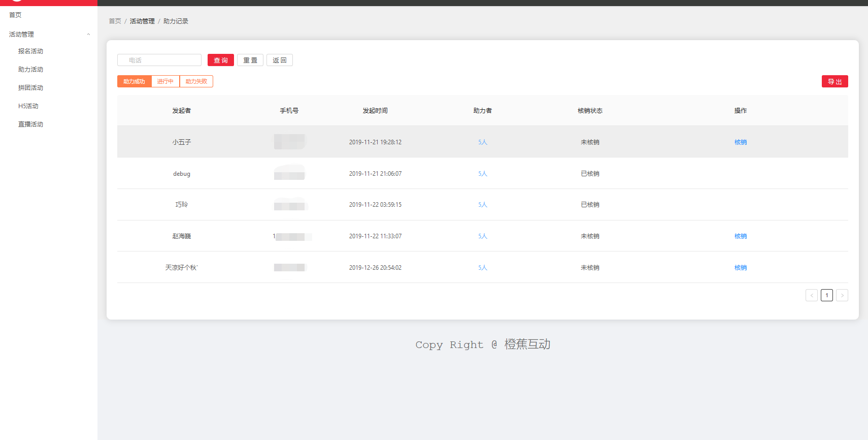The height and width of the screenshot is (440, 868).
Task: Click 未核销 status in 赵海巍 row
Action: pyautogui.click(x=590, y=236)
